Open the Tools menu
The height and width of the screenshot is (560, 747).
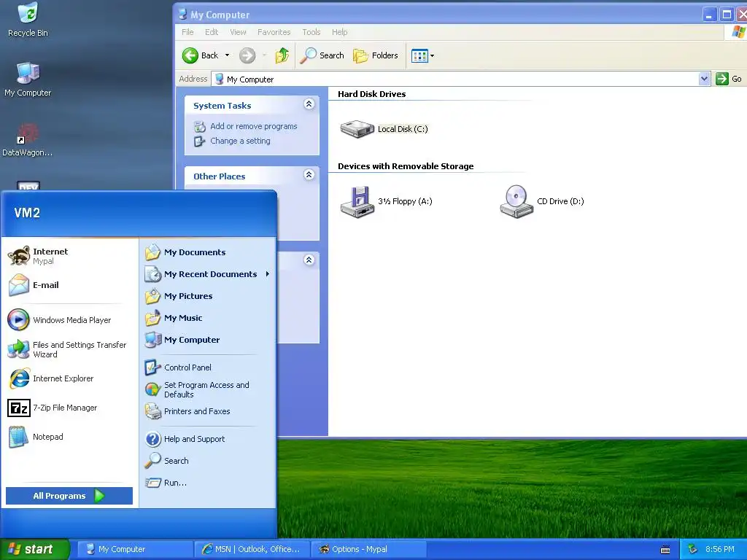tap(311, 32)
